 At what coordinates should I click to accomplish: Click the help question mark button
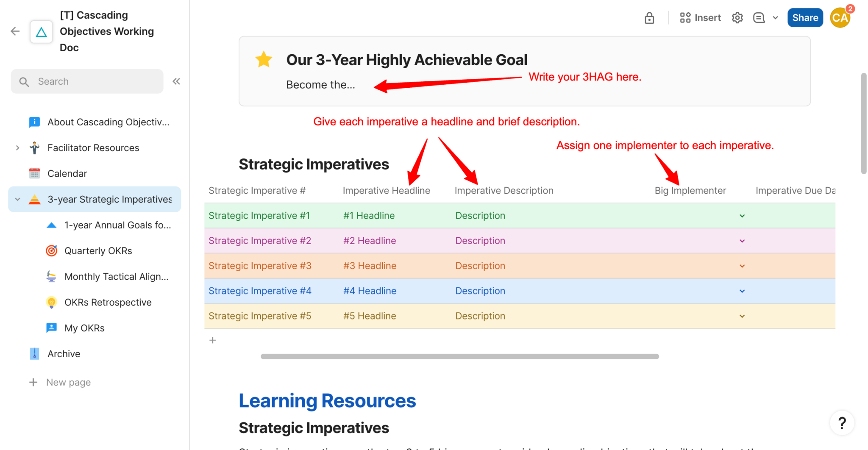[x=842, y=423]
